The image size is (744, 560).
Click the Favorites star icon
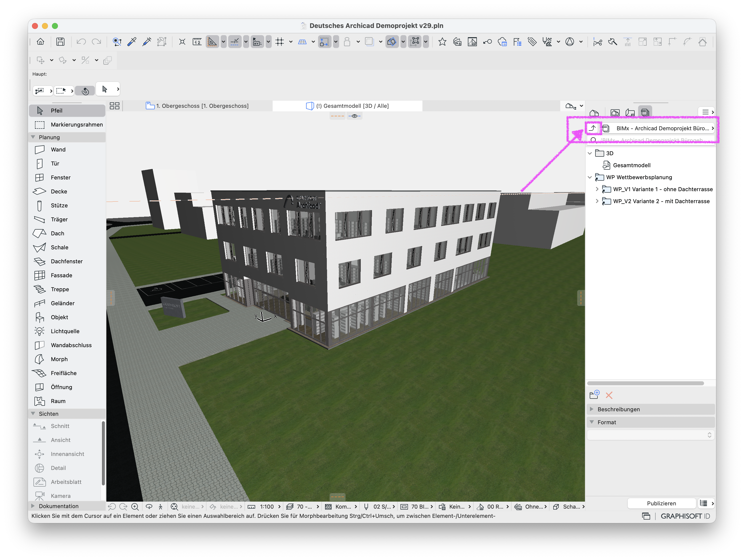(442, 42)
